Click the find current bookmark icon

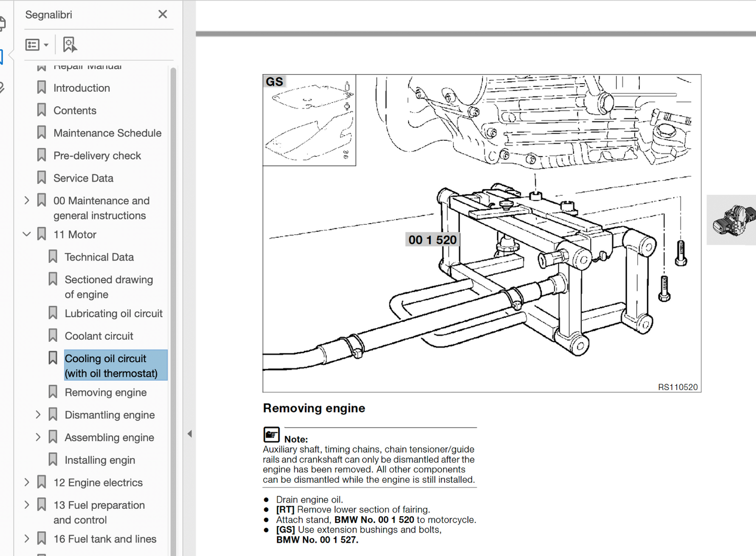click(x=69, y=45)
